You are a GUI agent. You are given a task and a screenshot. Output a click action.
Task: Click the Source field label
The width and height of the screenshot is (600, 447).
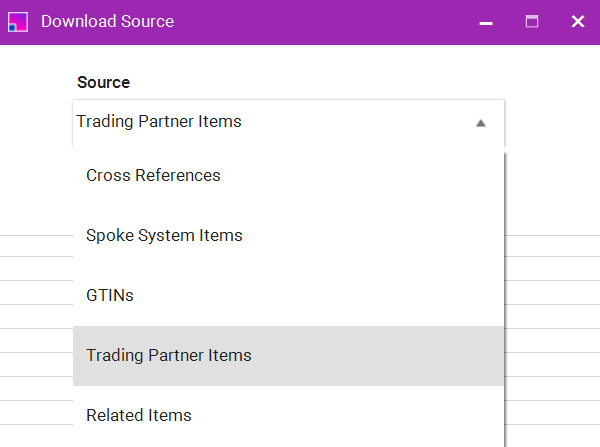[x=103, y=82]
